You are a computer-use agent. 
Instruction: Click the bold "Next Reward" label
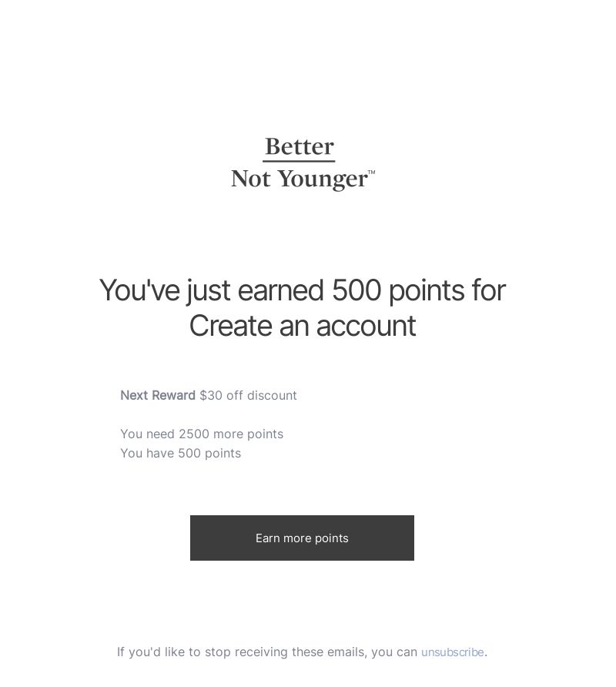click(158, 395)
